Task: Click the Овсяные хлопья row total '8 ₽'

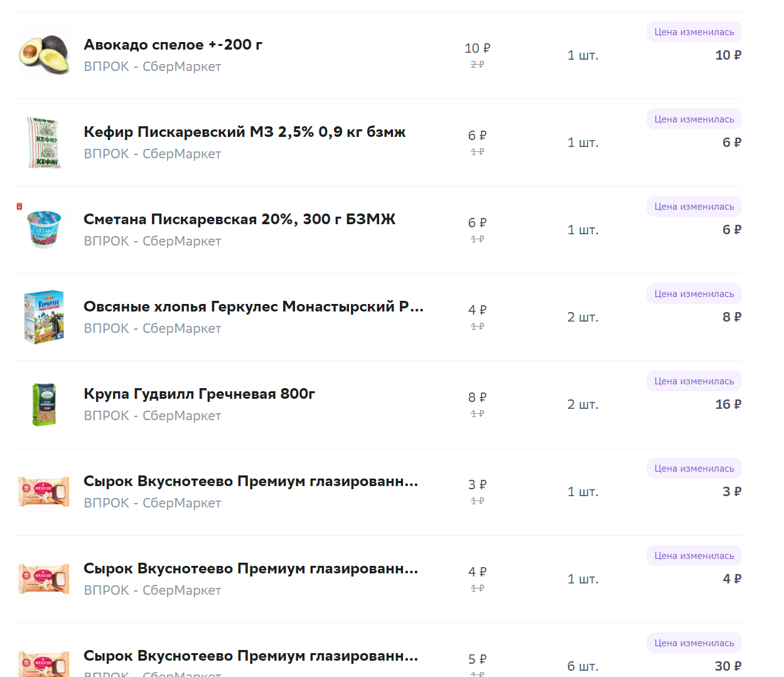Action: point(732,317)
